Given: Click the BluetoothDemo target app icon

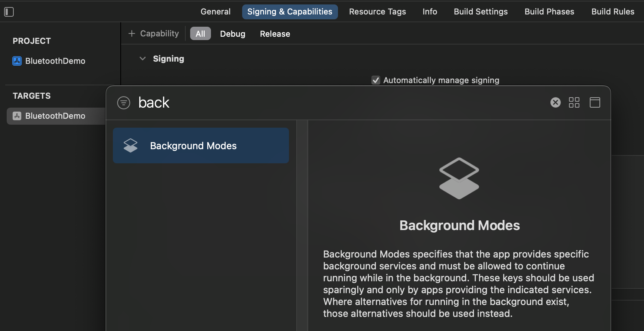Looking at the screenshot, I should coord(17,116).
